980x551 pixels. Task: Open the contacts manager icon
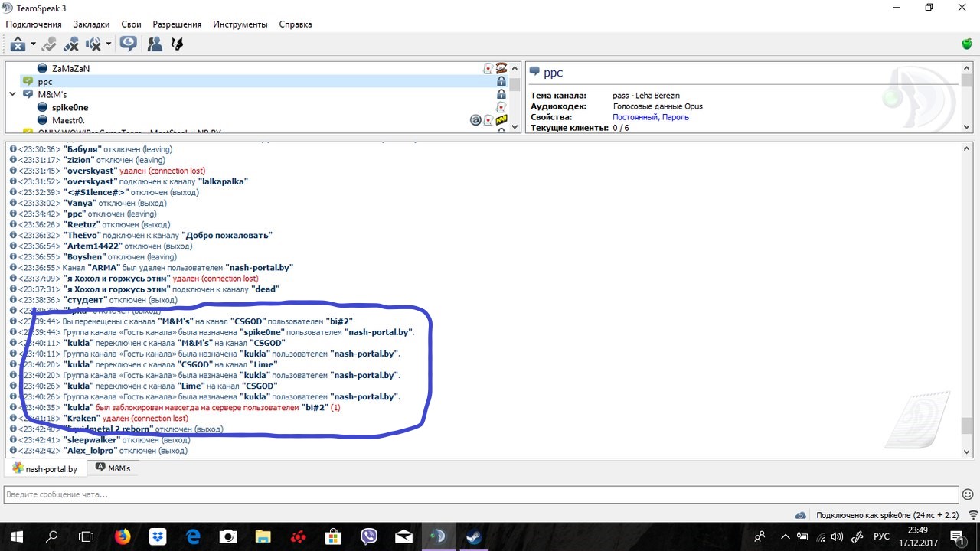[x=155, y=44]
